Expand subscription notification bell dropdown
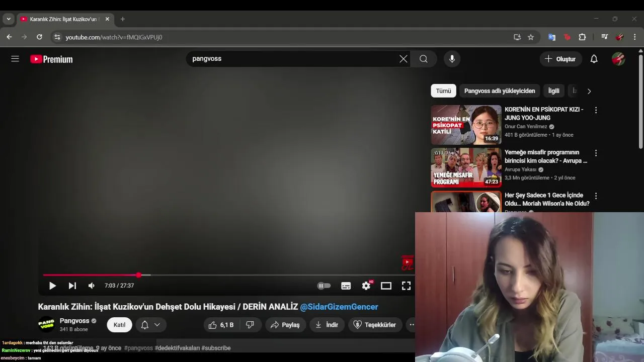Image resolution: width=644 pixels, height=362 pixels. coord(150,325)
